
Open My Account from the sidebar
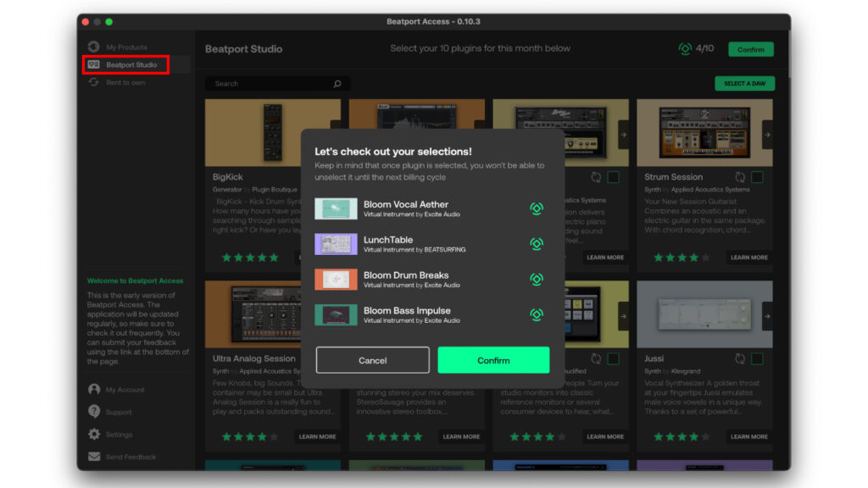coord(93,389)
